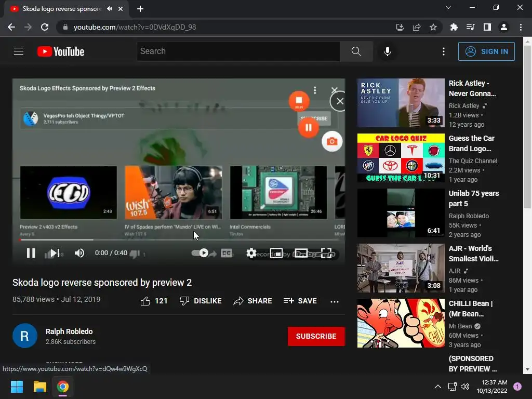
Task: Focus the YouTube Search input field
Action: pyautogui.click(x=238, y=51)
